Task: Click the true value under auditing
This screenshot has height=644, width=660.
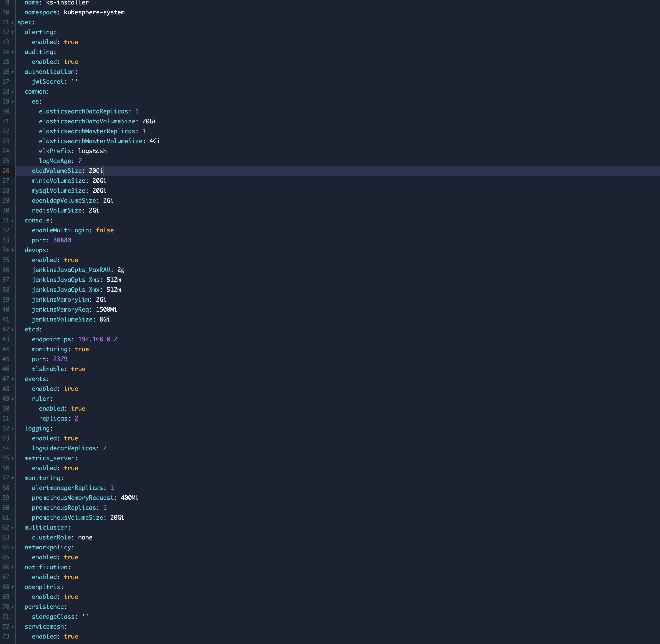Action: tap(71, 62)
